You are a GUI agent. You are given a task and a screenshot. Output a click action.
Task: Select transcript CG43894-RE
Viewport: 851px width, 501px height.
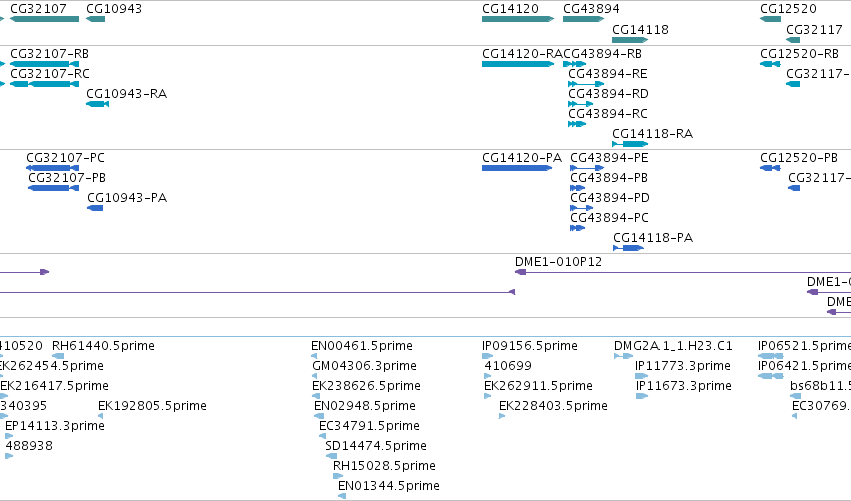coord(586,84)
